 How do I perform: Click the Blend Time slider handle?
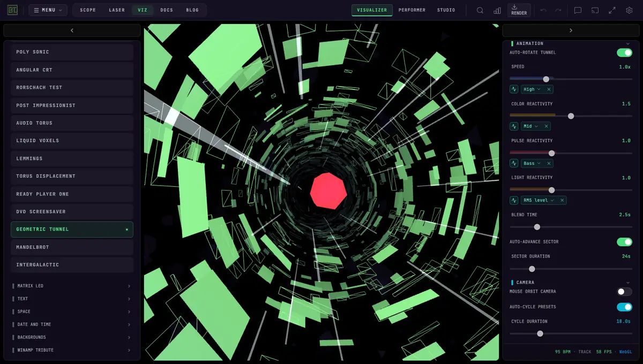[537, 227]
